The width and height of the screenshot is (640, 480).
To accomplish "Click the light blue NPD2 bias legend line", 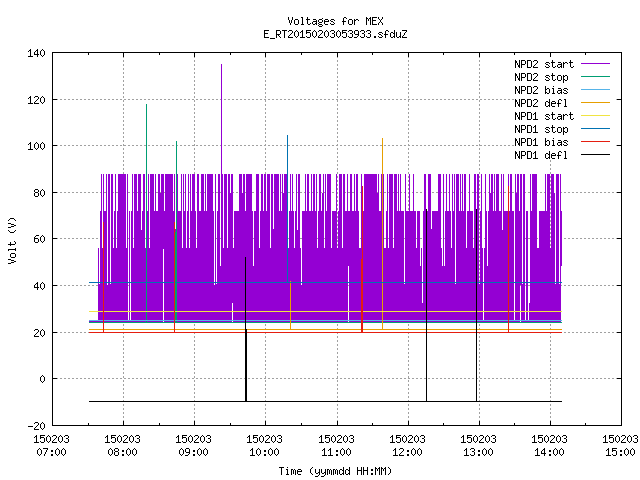I will [595, 90].
